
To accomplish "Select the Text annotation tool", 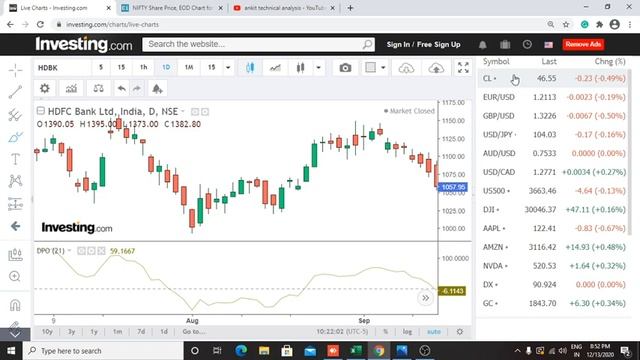I will [16, 159].
